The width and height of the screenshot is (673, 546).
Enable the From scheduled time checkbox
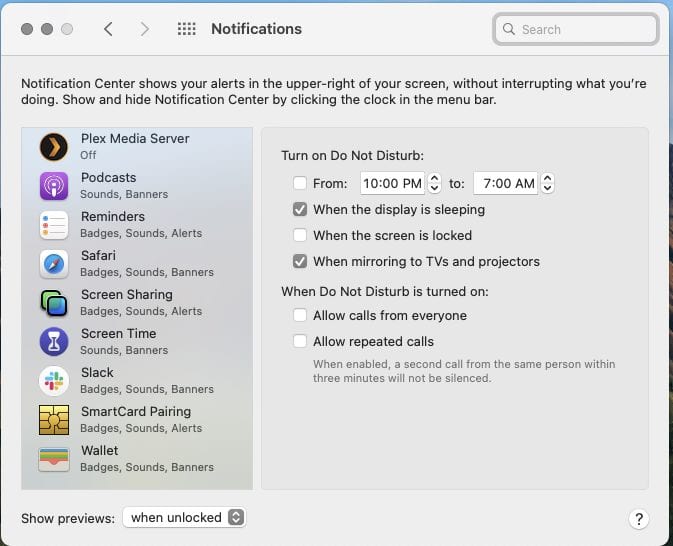[x=300, y=184]
